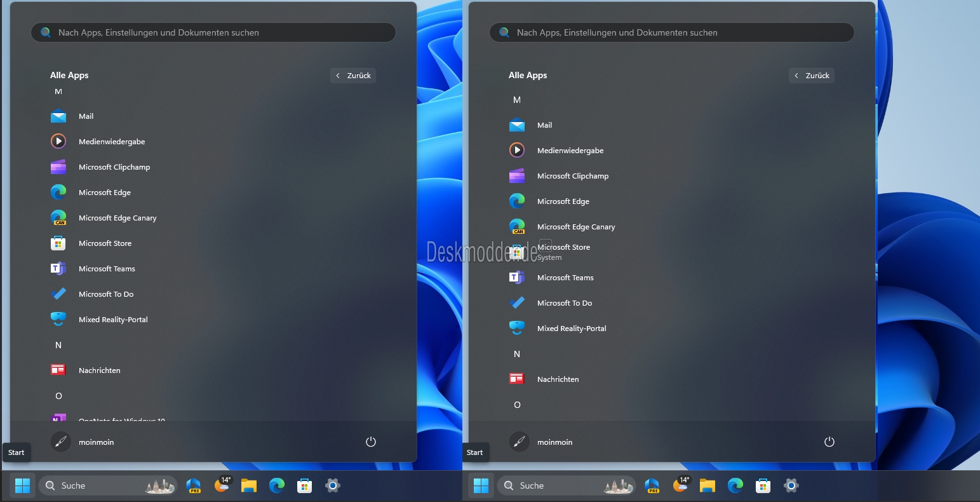The width and height of the screenshot is (980, 502).
Task: Click Zurück button in left Start menu
Action: [353, 76]
